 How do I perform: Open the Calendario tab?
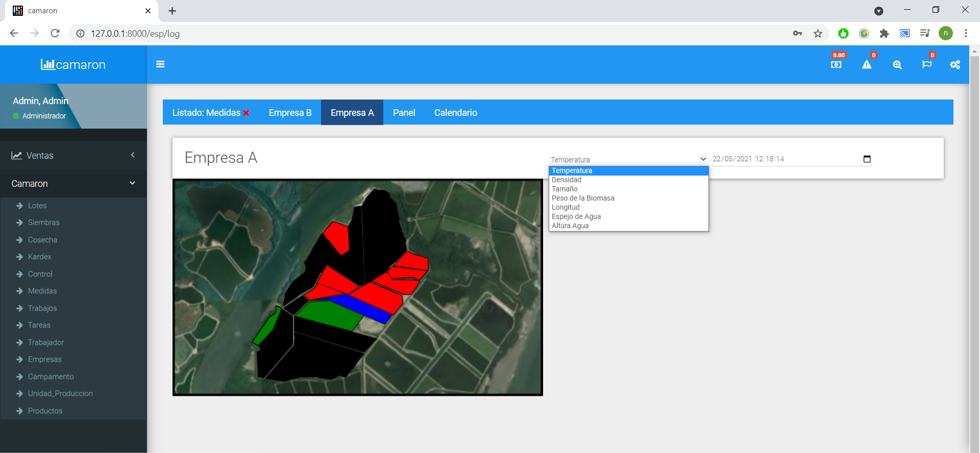click(x=455, y=113)
